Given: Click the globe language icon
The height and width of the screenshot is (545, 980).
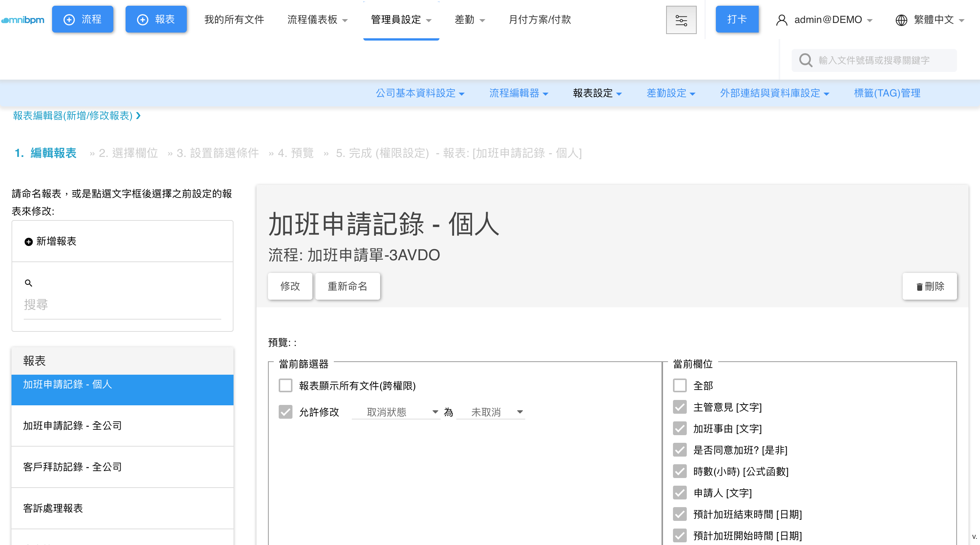Looking at the screenshot, I should coord(901,20).
